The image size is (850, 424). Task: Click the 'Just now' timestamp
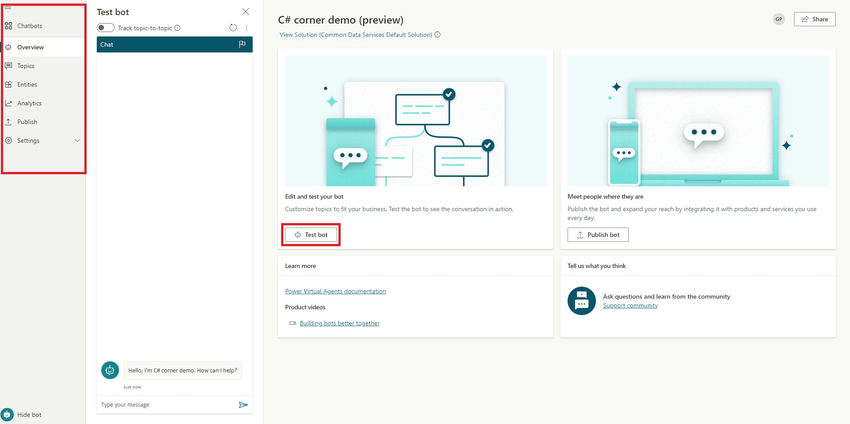pos(132,387)
